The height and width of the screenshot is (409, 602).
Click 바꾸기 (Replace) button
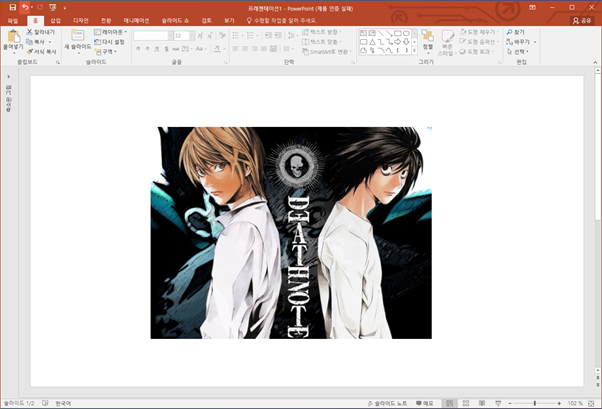pyautogui.click(x=518, y=41)
